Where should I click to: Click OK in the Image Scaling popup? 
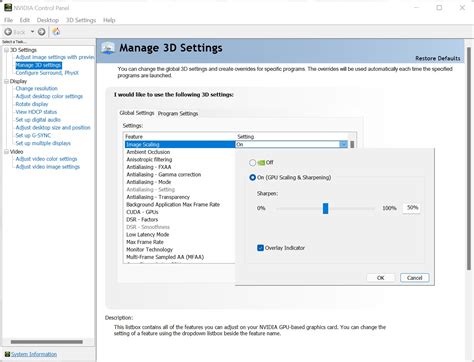(x=380, y=278)
